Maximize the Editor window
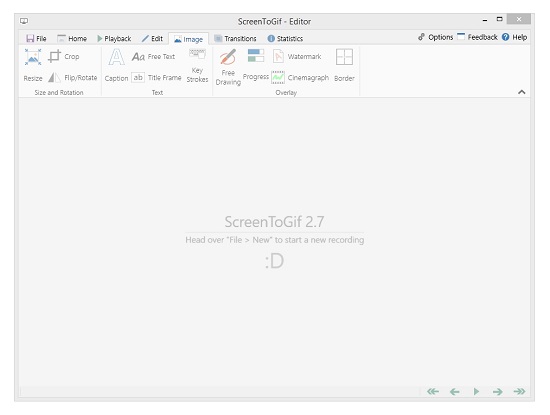The height and width of the screenshot is (415, 550). [x=499, y=19]
